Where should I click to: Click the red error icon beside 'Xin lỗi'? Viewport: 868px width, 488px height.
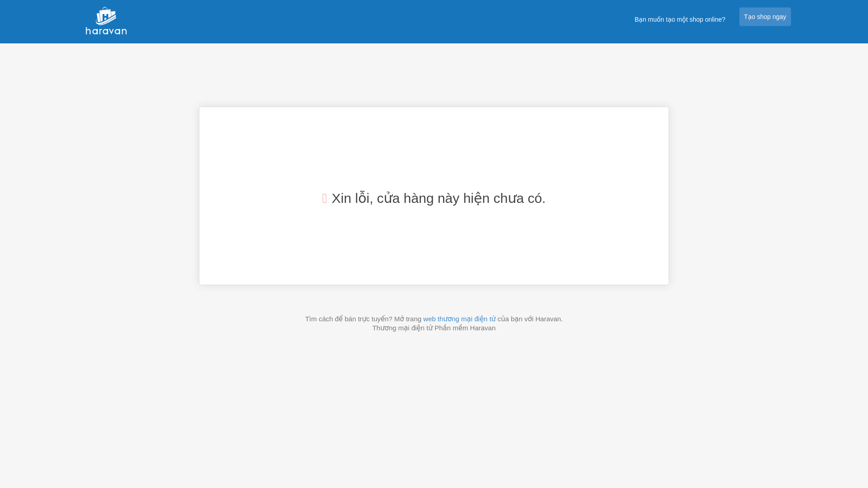pyautogui.click(x=325, y=198)
